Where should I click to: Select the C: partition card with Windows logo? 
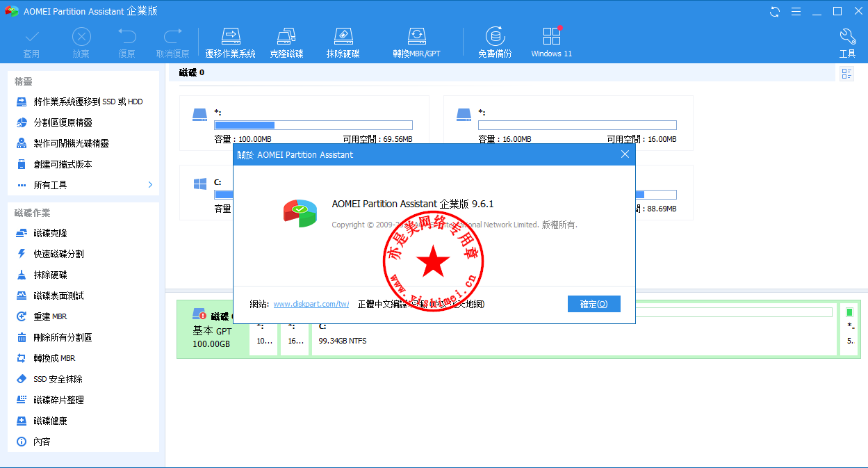click(x=206, y=193)
